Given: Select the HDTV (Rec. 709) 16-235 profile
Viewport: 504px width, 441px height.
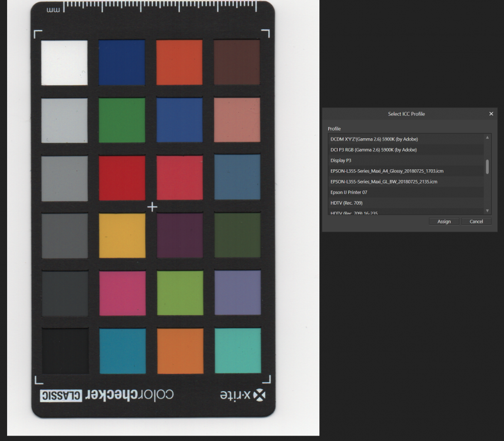Looking at the screenshot, I should click(x=353, y=212).
